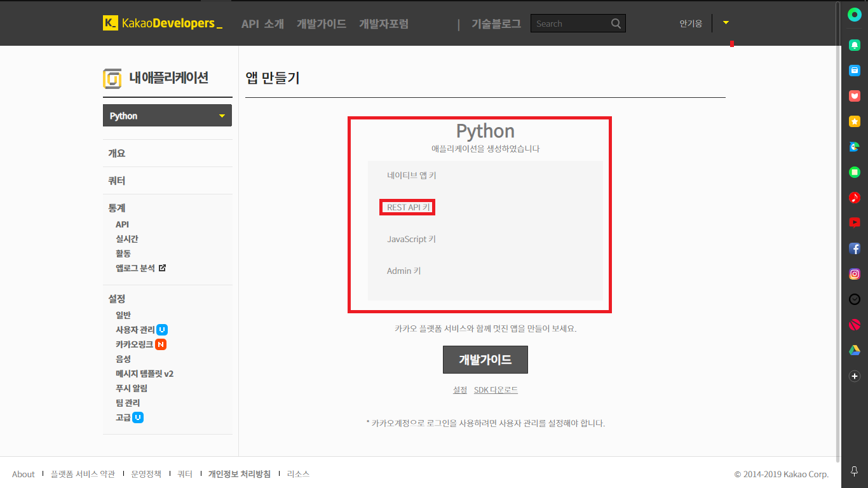Click the search magnifier icon
This screenshot has width=868, height=488.
pyautogui.click(x=616, y=24)
